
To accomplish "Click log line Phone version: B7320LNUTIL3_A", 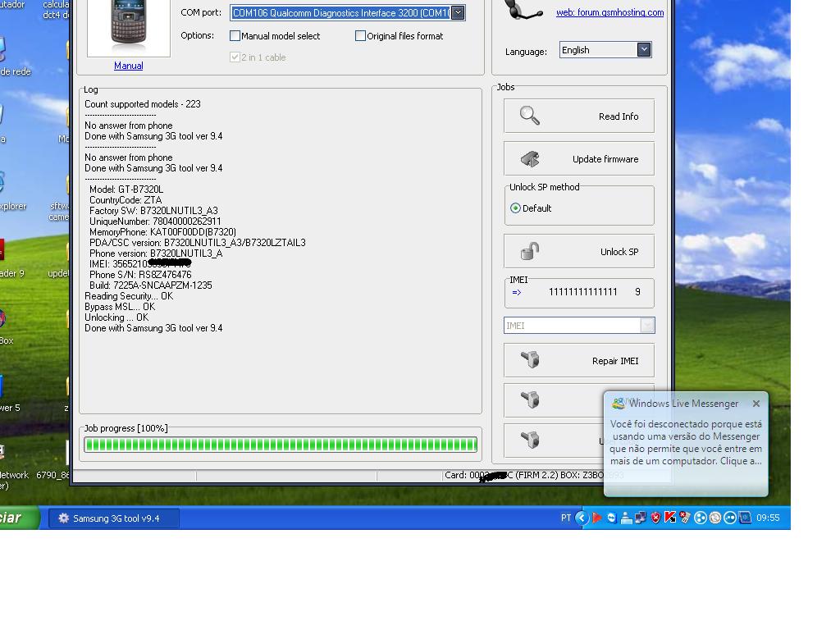I will click(156, 253).
